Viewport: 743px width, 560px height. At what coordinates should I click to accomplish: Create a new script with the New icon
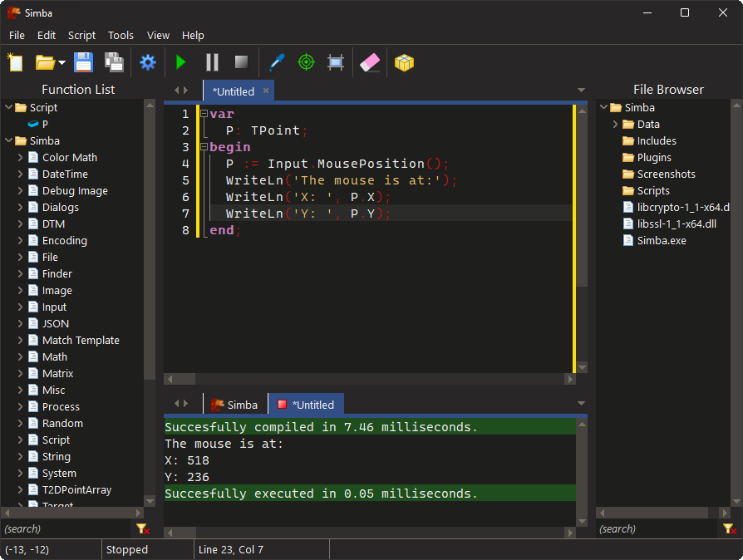15,62
